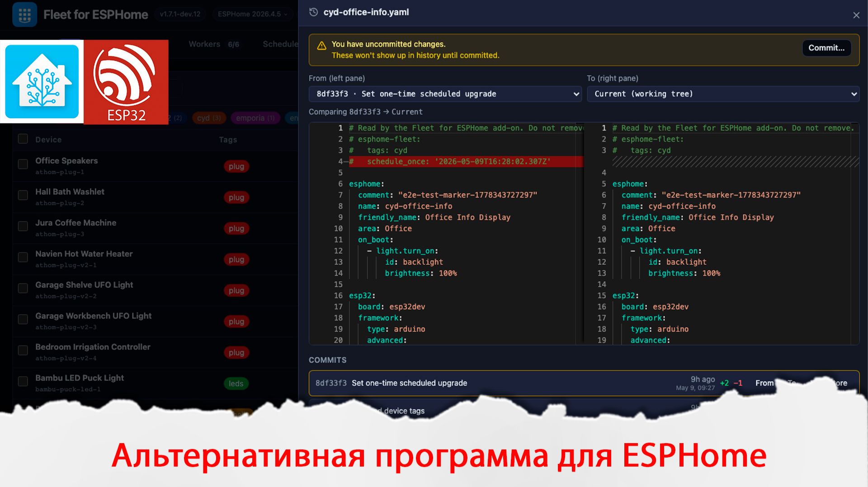
Task: Close the cyd-office-info.yaml history panel
Action: (x=856, y=15)
